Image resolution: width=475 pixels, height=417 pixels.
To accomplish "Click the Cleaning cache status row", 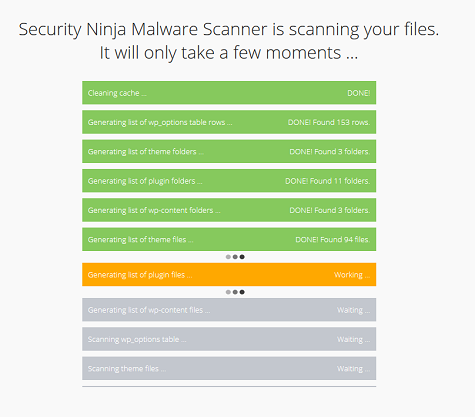I will 229,93.
